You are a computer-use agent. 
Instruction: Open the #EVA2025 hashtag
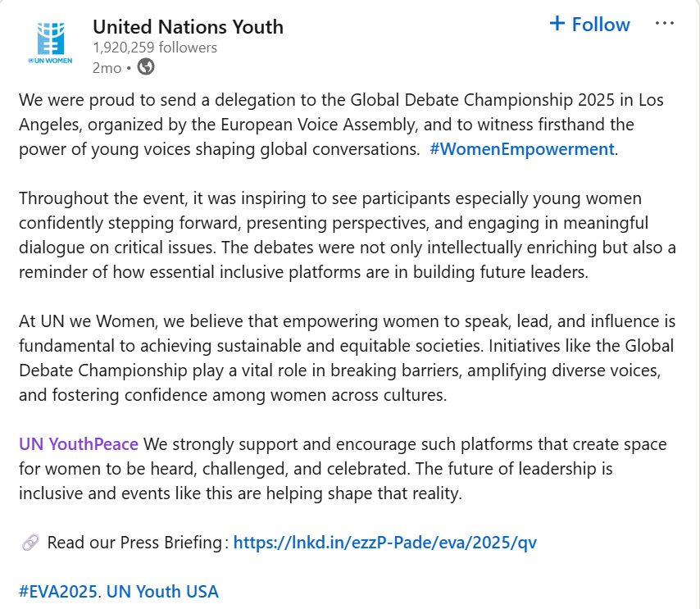pyautogui.click(x=56, y=591)
